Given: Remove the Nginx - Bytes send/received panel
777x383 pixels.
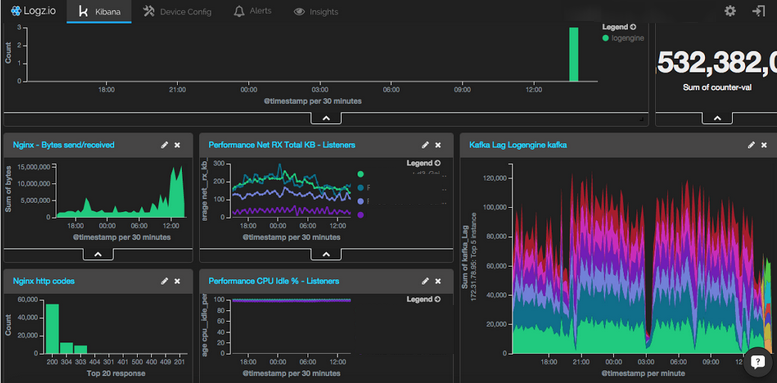Looking at the screenshot, I should [x=177, y=145].
